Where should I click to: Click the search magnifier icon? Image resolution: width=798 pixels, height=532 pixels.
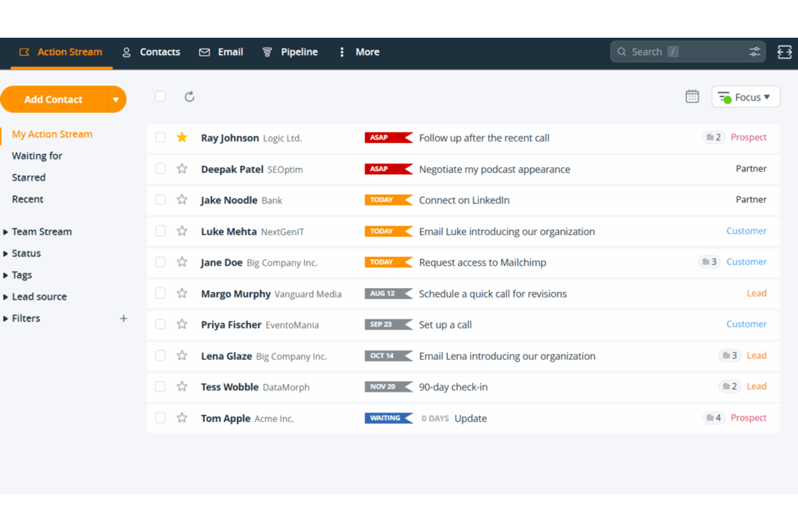click(x=621, y=51)
